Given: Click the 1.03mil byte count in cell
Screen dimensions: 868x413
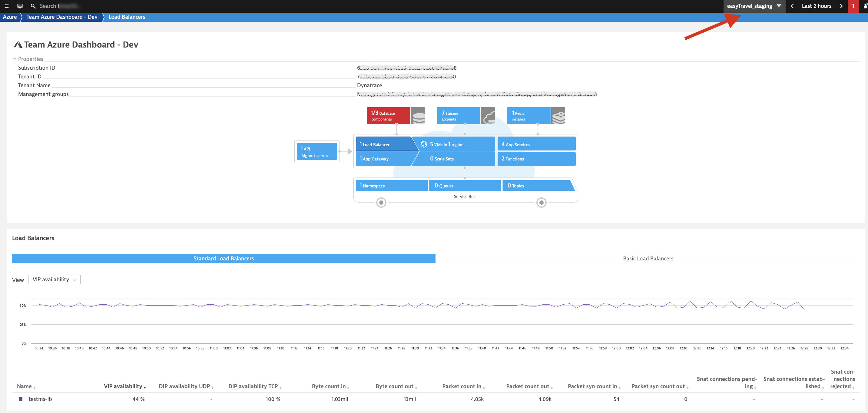Looking at the screenshot, I should 340,399.
